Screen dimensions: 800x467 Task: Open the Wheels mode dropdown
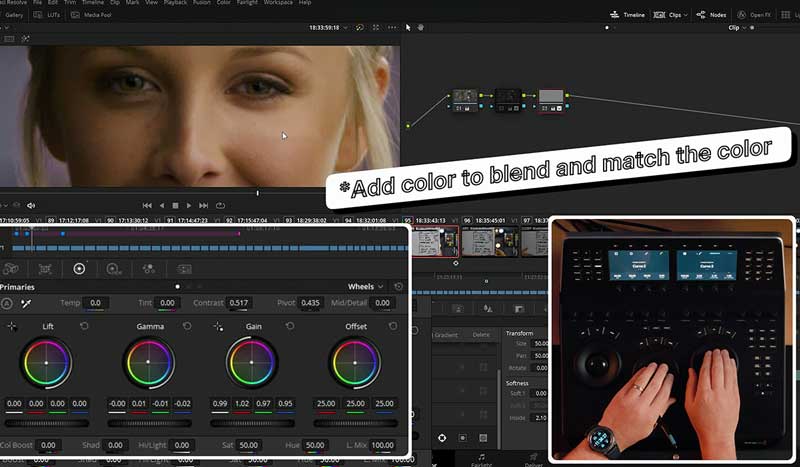[x=365, y=287]
